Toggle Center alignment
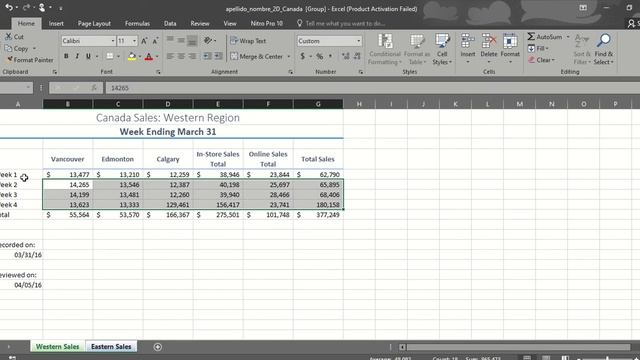The image size is (640, 360). point(181,56)
